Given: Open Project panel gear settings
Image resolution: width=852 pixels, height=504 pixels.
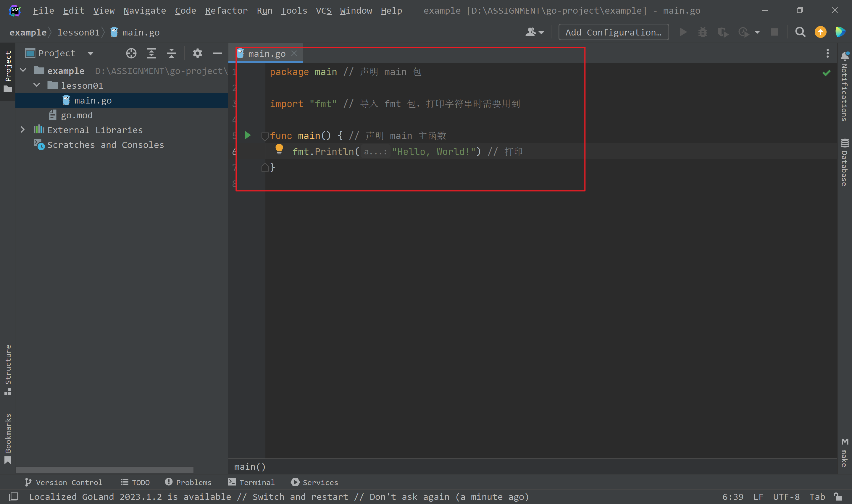Looking at the screenshot, I should tap(197, 53).
